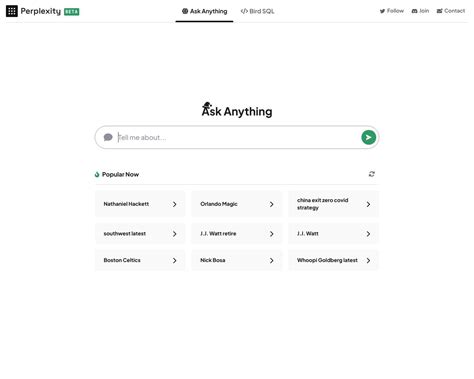Open the Nathaniel Hackett chevron arrow

click(x=175, y=204)
